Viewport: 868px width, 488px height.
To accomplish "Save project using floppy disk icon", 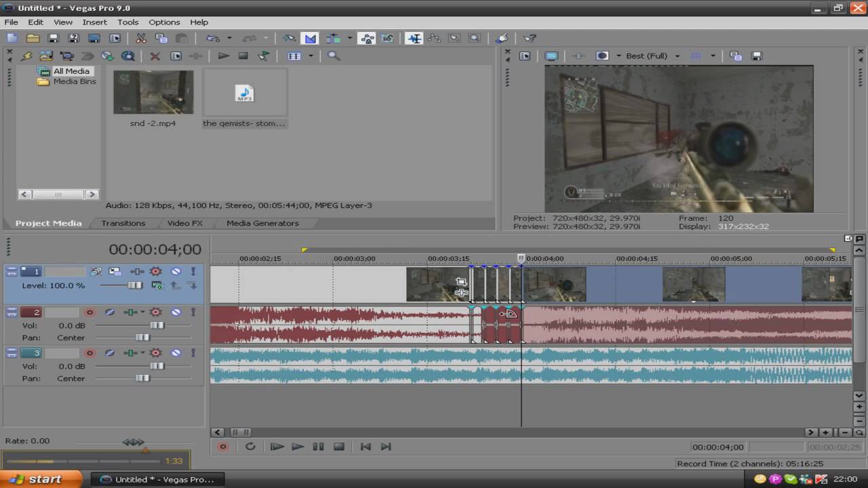I will 54,39.
